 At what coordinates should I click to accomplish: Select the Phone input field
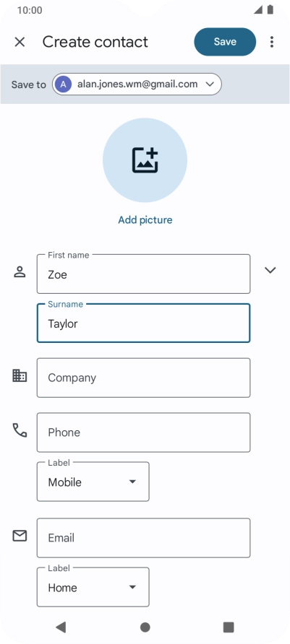pyautogui.click(x=144, y=432)
